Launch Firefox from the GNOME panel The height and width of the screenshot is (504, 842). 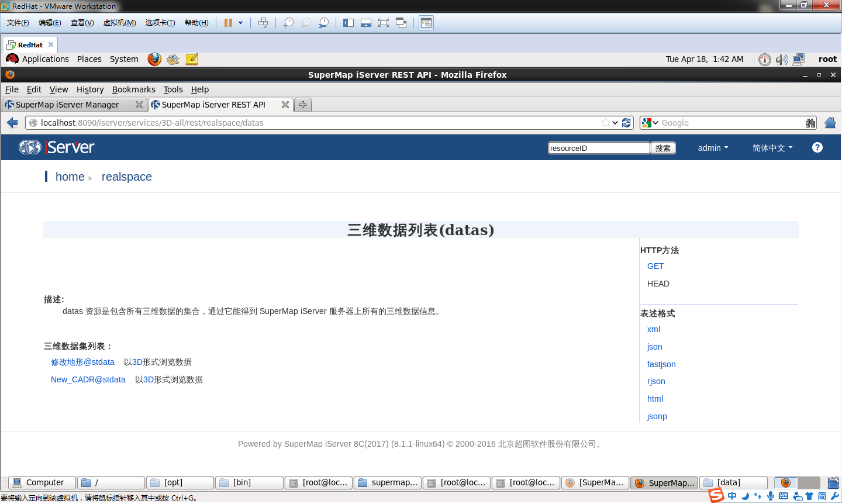tap(154, 59)
